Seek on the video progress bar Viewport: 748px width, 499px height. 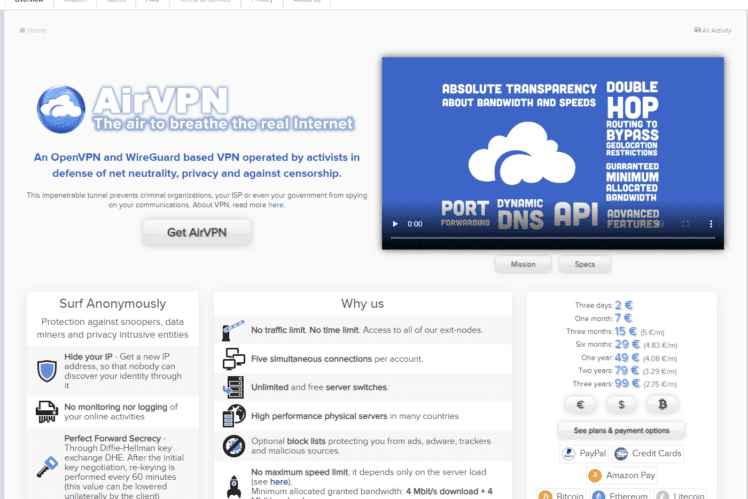(x=553, y=238)
